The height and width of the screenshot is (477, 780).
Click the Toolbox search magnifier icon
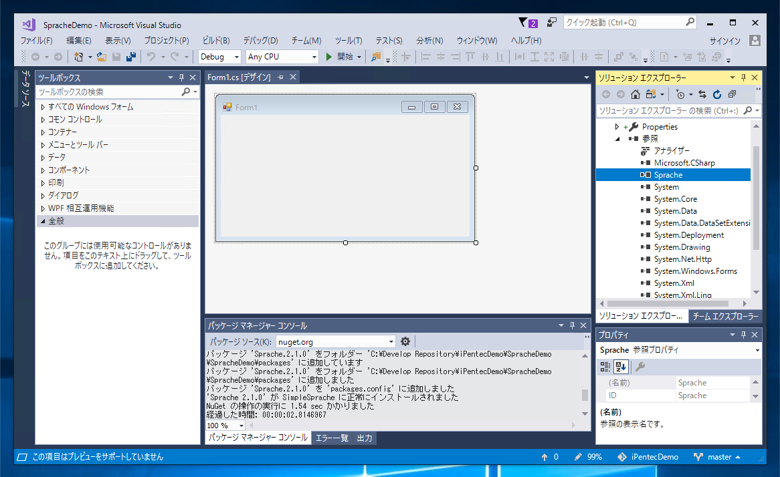click(x=186, y=92)
